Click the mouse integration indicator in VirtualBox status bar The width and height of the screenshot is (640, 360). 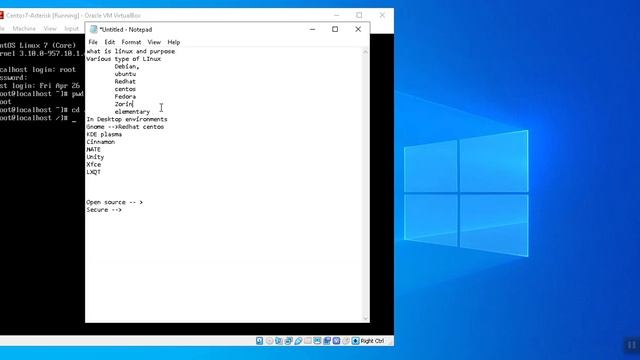(346, 341)
